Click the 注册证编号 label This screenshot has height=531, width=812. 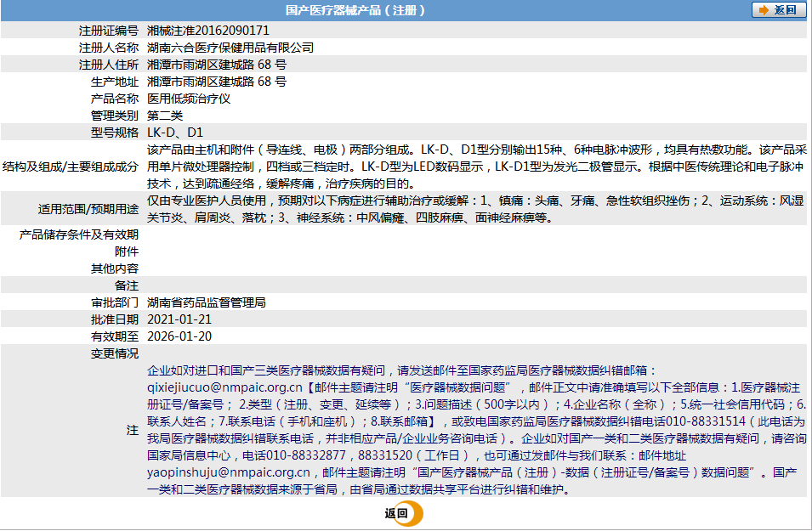tap(109, 31)
